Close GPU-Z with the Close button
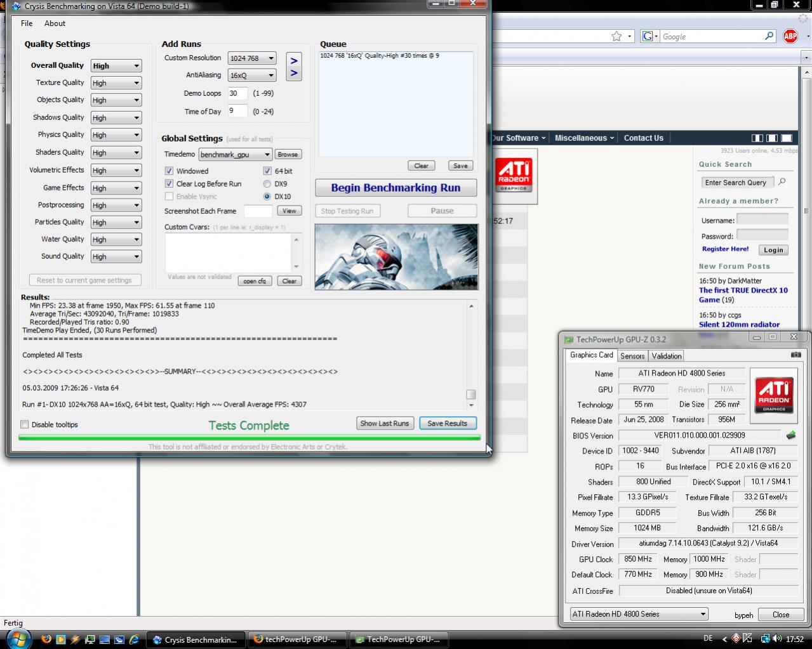This screenshot has height=649, width=812. click(x=781, y=614)
